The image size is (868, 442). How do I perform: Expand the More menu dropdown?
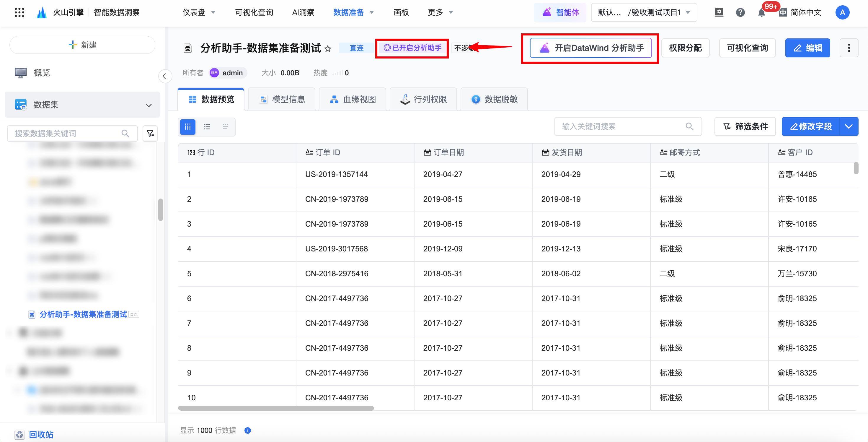point(451,12)
